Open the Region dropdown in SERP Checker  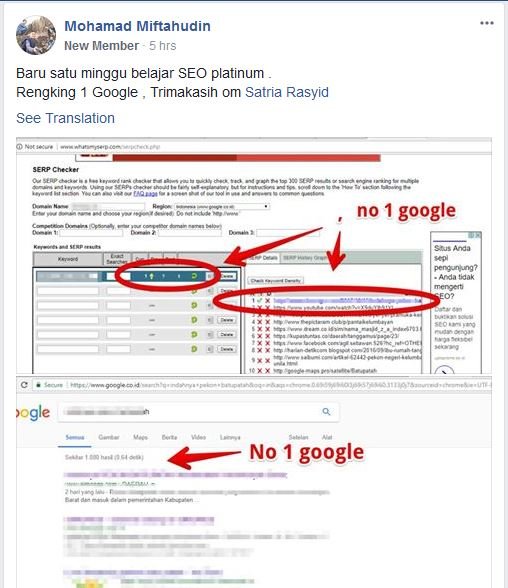point(222,206)
